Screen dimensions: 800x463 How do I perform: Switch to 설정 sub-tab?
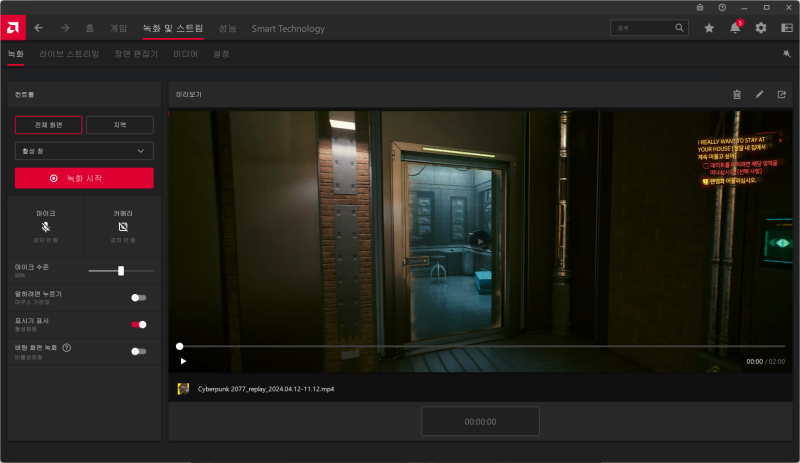pos(221,54)
